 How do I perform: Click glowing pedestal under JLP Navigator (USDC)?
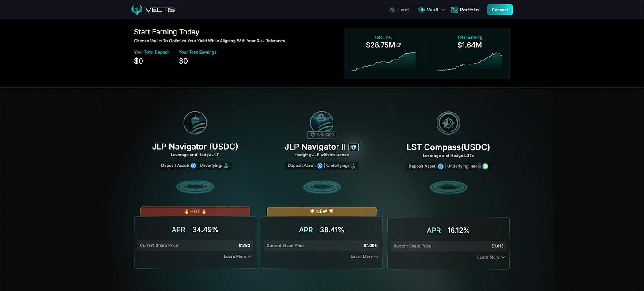(x=195, y=187)
